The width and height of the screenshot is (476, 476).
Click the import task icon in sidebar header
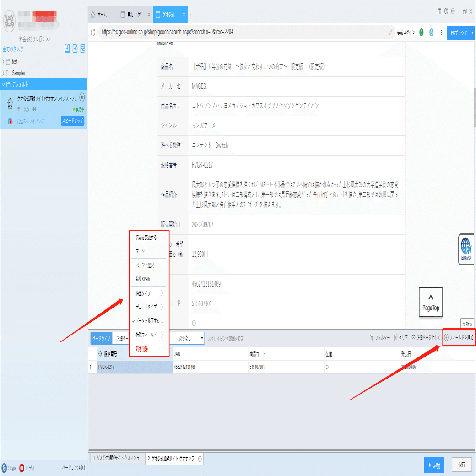tap(67, 49)
